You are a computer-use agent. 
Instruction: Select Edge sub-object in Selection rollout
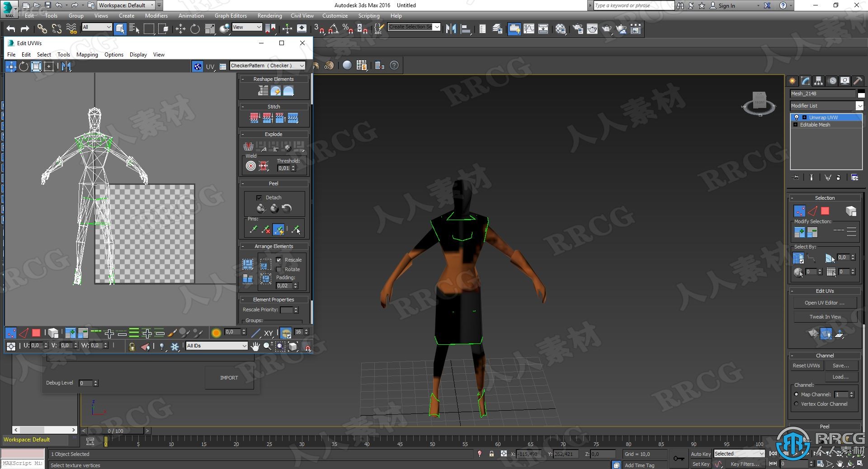[812, 211]
